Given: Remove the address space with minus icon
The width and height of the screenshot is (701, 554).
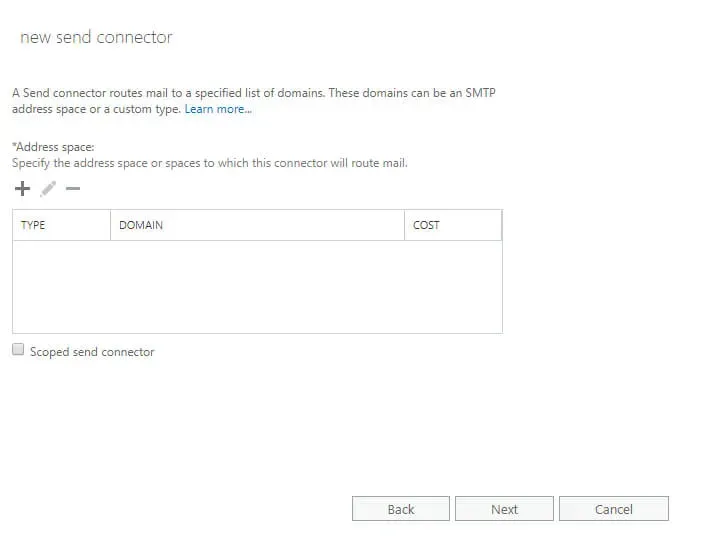Looking at the screenshot, I should [73, 189].
